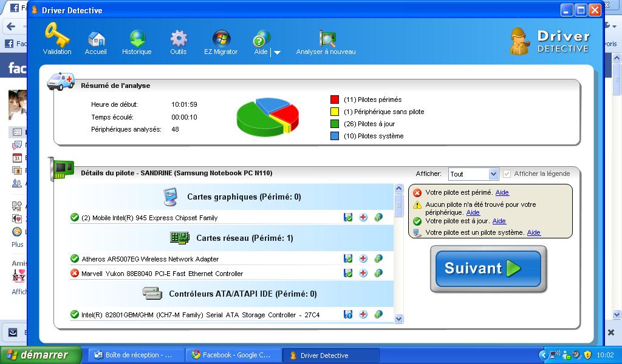The width and height of the screenshot is (622, 364).
Task: Switch to Boîte de réception taskbar item
Action: (135, 355)
